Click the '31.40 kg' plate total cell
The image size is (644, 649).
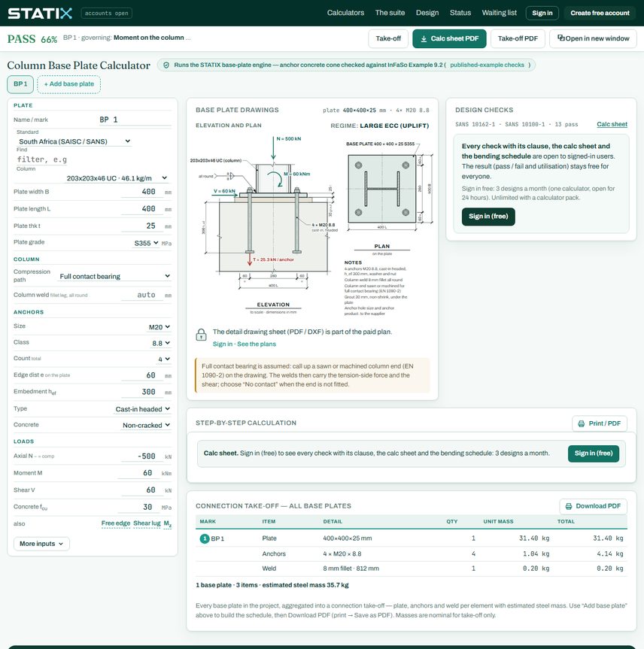point(608,538)
